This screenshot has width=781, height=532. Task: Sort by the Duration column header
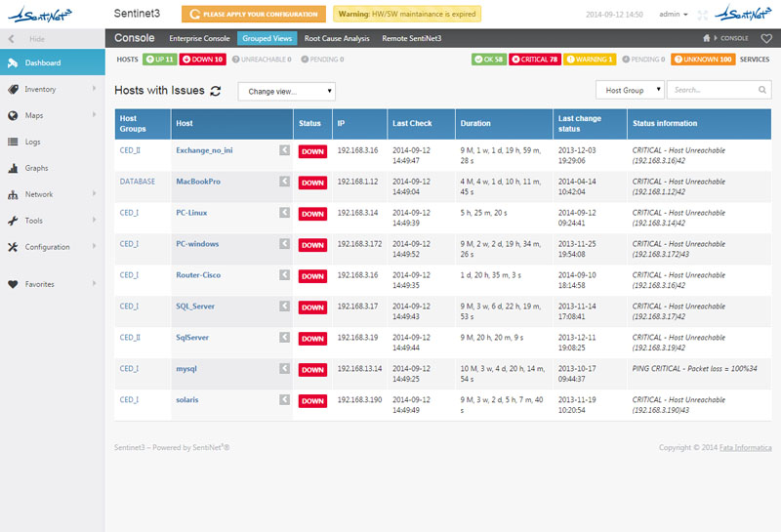(504, 124)
